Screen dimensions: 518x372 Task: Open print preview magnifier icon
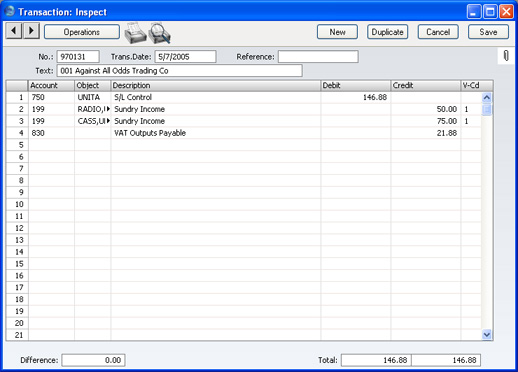pos(160,33)
